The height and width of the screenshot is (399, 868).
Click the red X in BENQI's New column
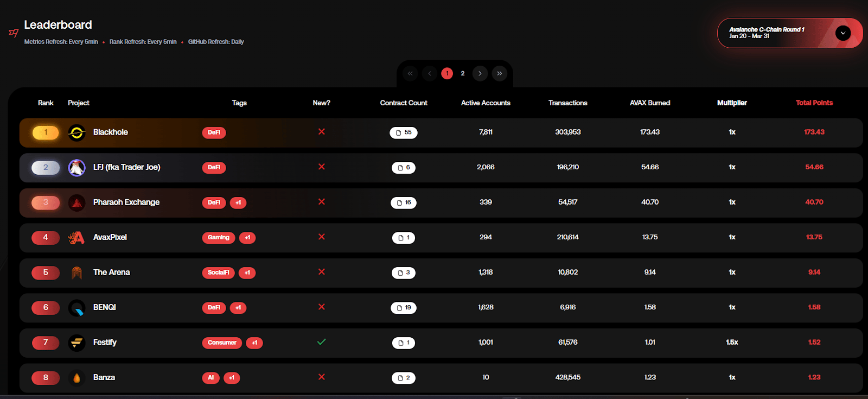[x=322, y=307]
